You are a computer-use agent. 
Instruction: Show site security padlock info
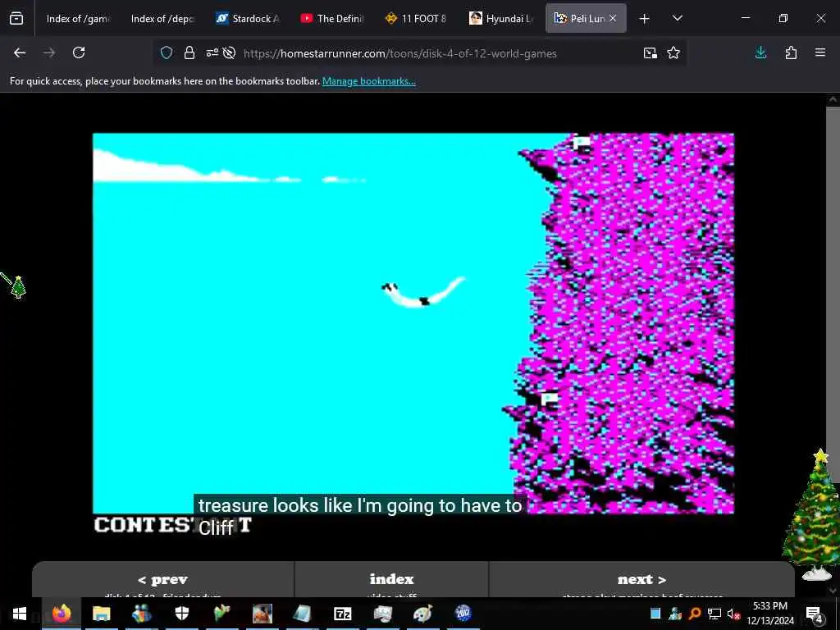point(189,52)
